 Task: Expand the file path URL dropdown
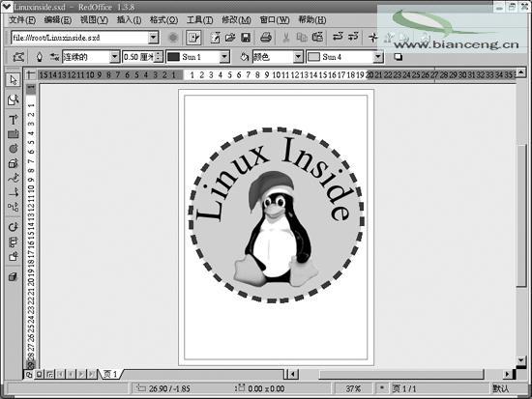point(154,38)
